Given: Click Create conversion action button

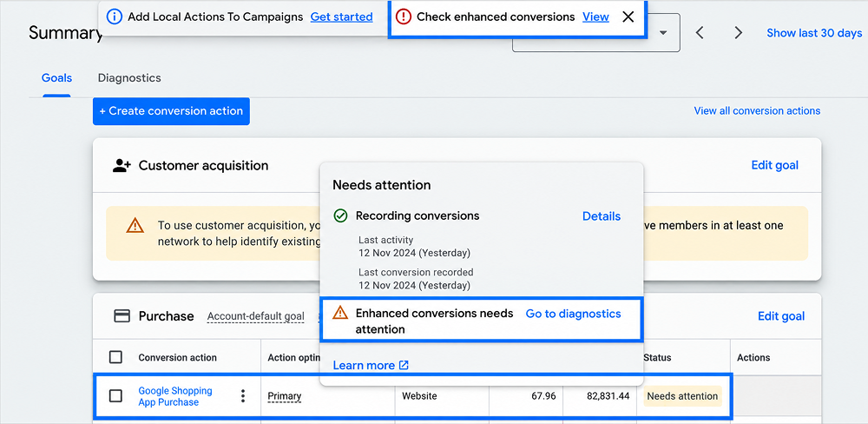Looking at the screenshot, I should [x=171, y=111].
